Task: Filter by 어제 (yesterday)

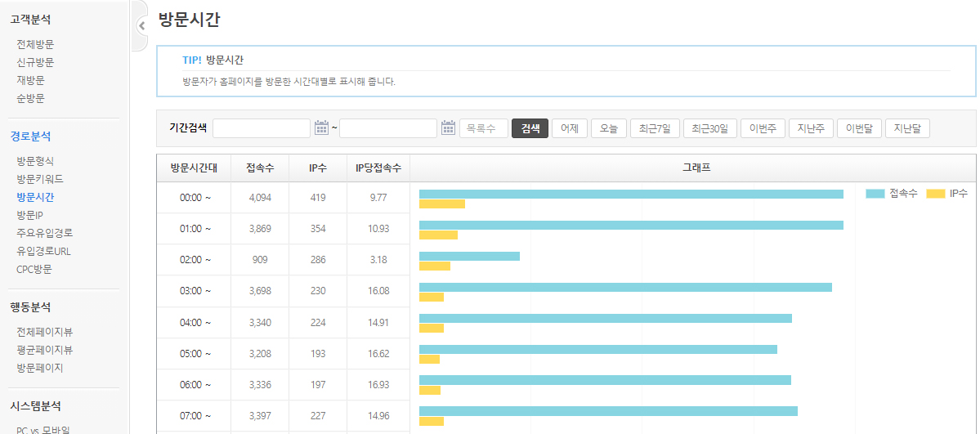Action: [x=570, y=128]
